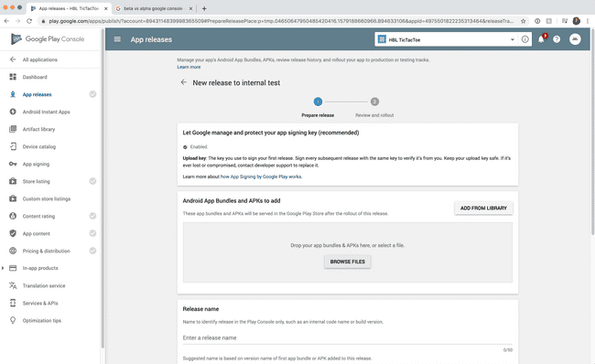595x364 pixels.
Task: Click the Translation service icon
Action: 13,285
